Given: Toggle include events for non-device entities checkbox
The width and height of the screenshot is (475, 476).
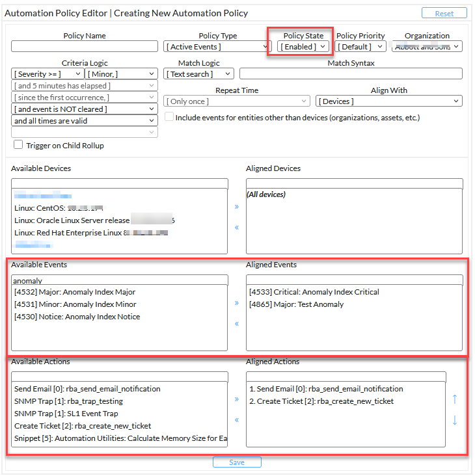Looking at the screenshot, I should tap(169, 118).
